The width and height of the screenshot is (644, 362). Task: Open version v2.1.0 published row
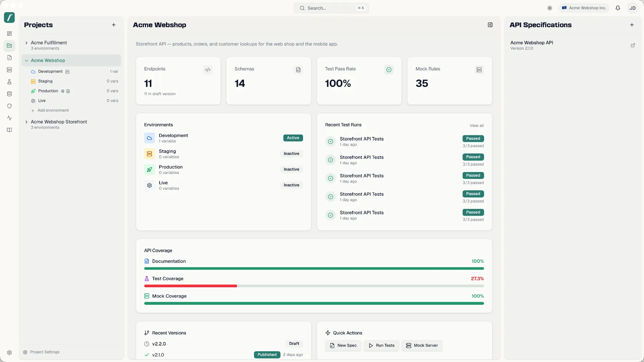click(x=224, y=355)
